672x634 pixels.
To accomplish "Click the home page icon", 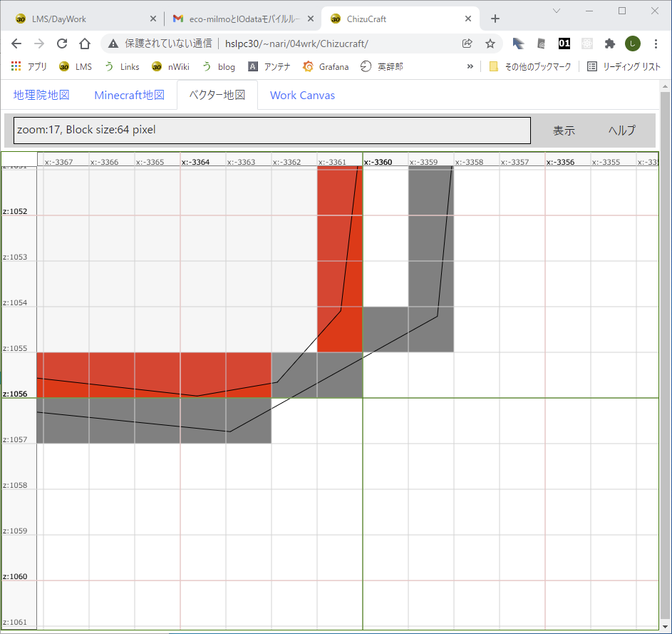I will click(x=84, y=44).
